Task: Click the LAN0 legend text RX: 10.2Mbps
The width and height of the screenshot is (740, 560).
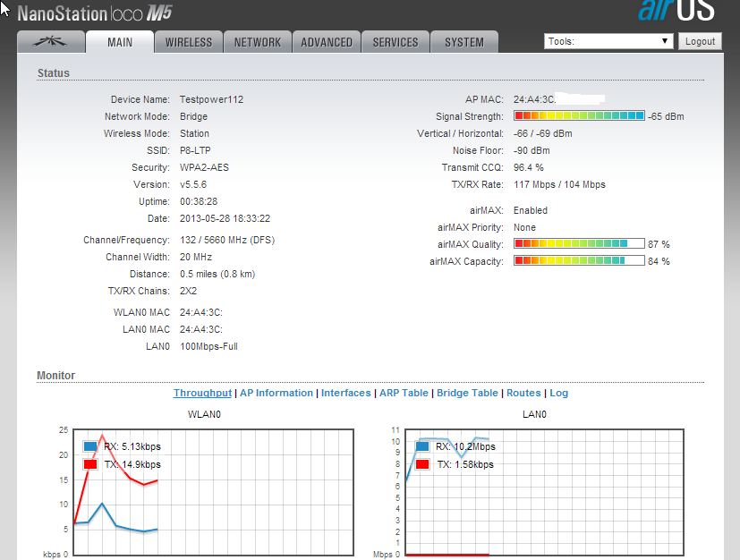Action: (465, 446)
